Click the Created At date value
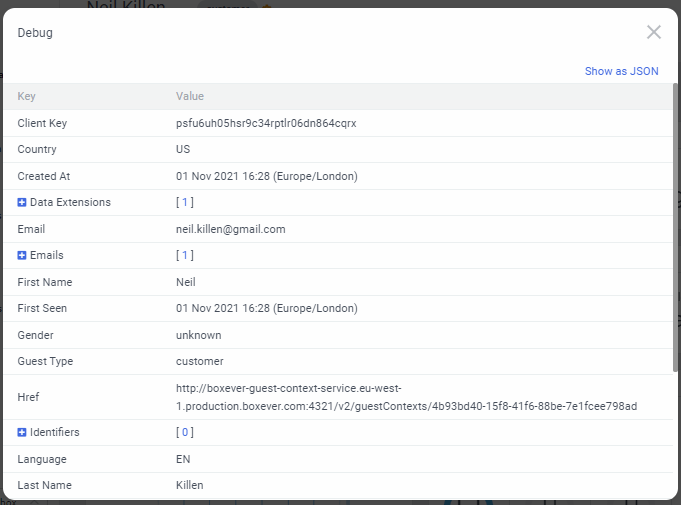Screen dimensions: 681x505 (x=267, y=177)
